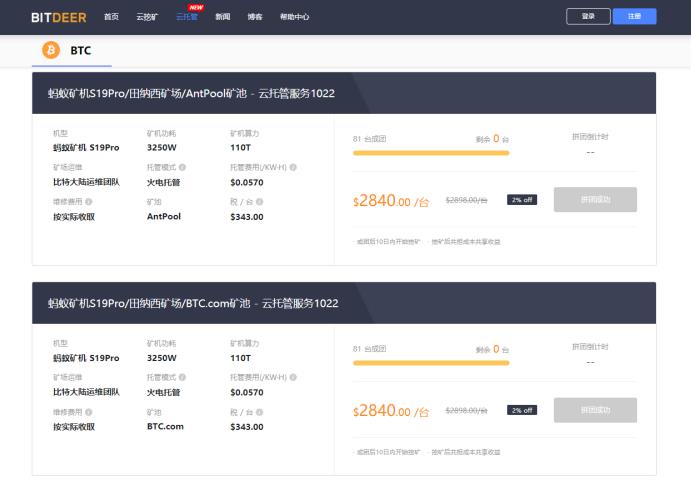
Task: Click 比特大陆运维团队 in BTC.com card
Action: tap(86, 392)
